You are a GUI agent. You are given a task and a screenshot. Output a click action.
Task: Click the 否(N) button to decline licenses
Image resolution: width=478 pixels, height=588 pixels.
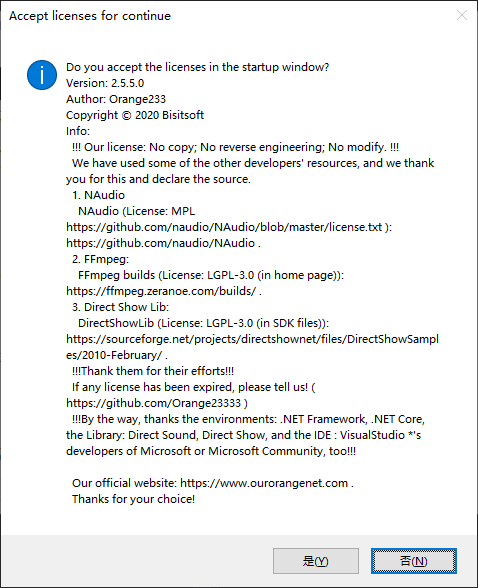click(414, 561)
